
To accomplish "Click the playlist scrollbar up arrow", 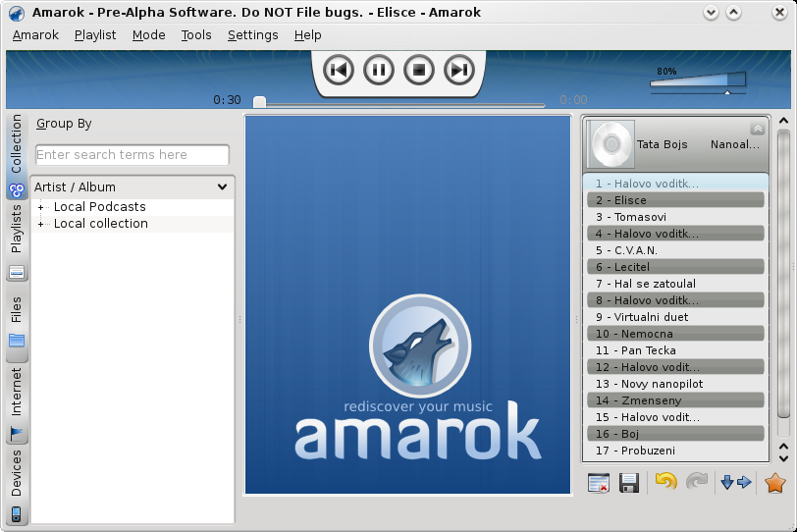I will pyautogui.click(x=783, y=121).
